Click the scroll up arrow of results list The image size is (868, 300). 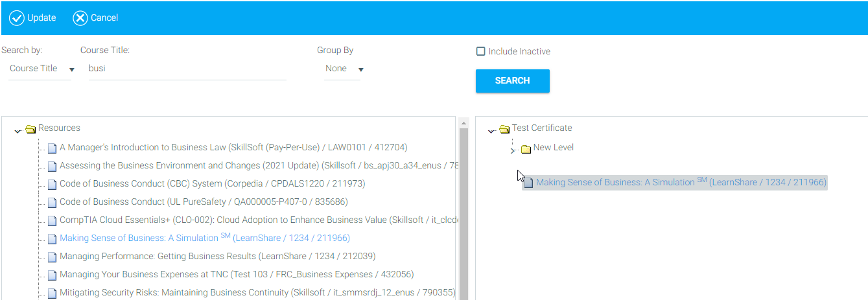pyautogui.click(x=463, y=122)
